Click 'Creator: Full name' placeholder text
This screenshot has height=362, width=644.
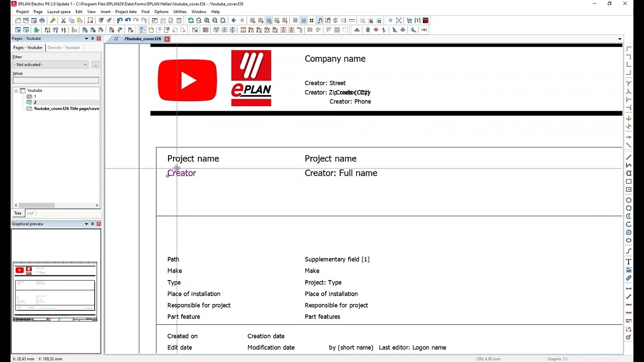click(x=341, y=173)
